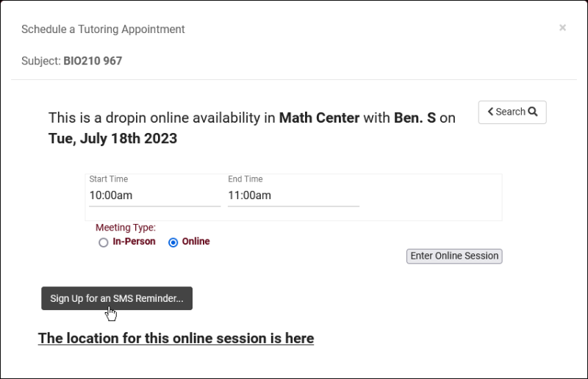Close the Schedule a Tutoring Appointment dialog

[x=562, y=28]
